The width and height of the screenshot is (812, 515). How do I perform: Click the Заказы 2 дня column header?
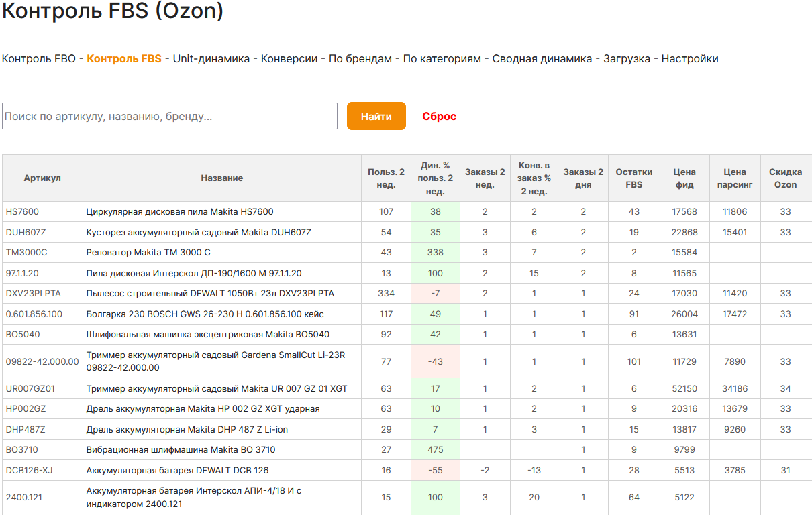[583, 178]
